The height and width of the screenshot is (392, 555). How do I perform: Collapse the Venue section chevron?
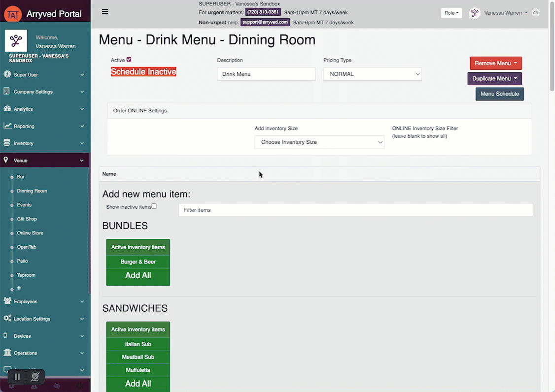click(x=82, y=160)
